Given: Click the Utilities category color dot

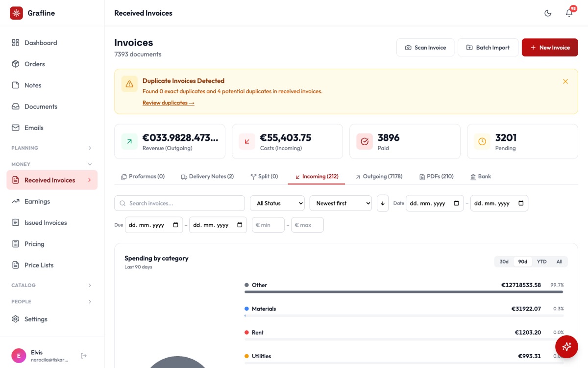Looking at the screenshot, I should tap(246, 356).
